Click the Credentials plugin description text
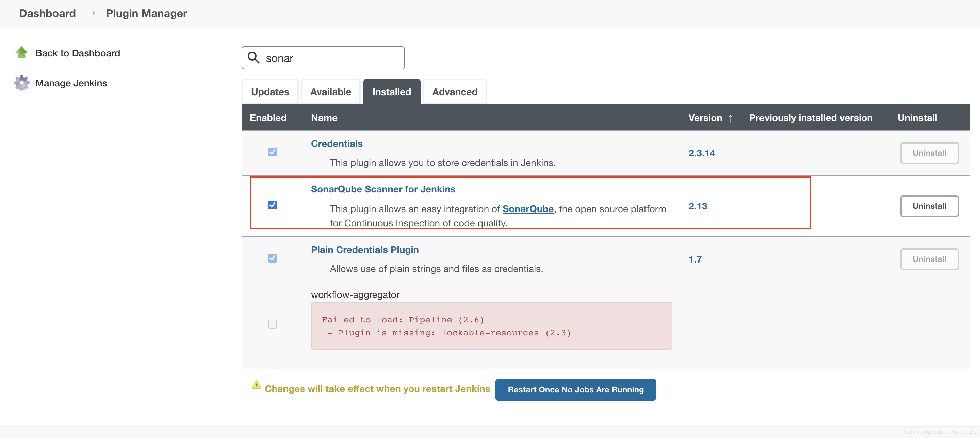The height and width of the screenshot is (438, 980). [x=442, y=163]
